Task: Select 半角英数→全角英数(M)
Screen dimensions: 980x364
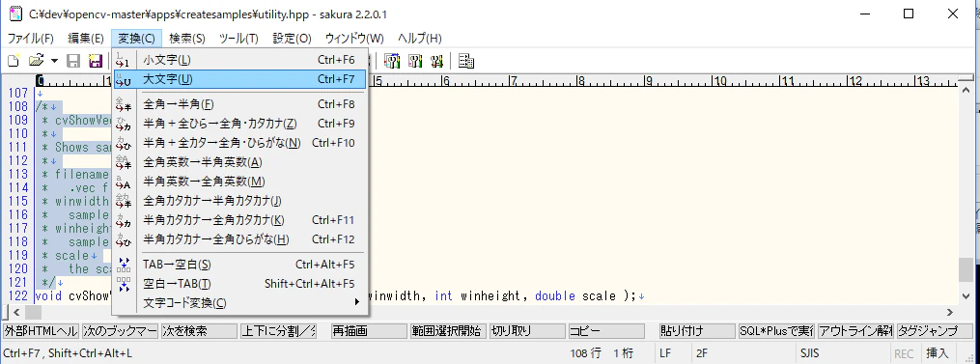Action: (x=240, y=182)
